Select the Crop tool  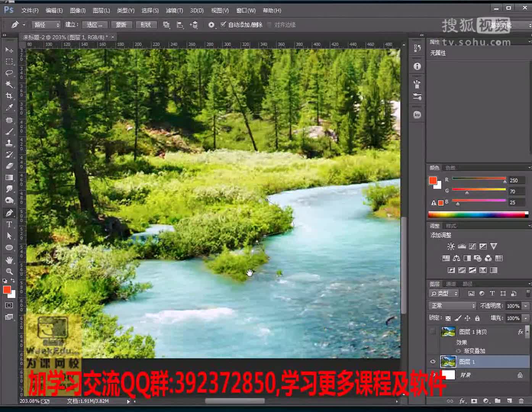pyautogui.click(x=9, y=96)
